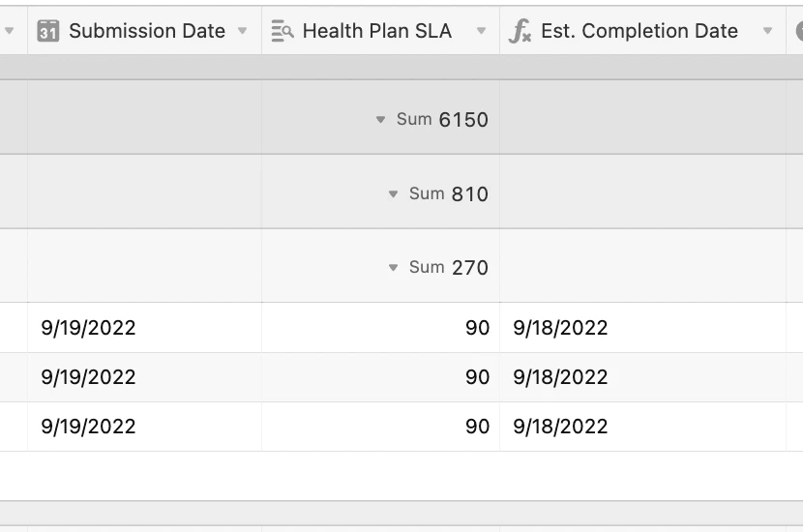803x532 pixels.
Task: Change the Sum 810 summary function
Action: (394, 194)
